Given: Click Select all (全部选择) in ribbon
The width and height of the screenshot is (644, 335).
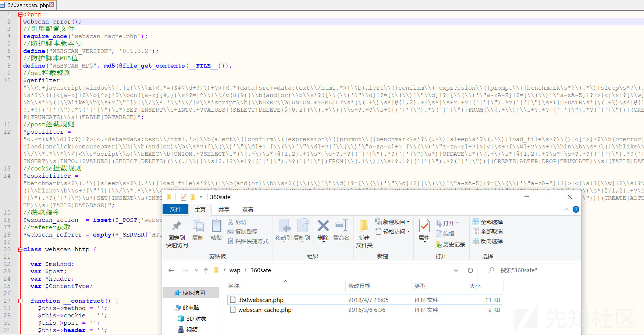Looking at the screenshot, I should point(488,222).
